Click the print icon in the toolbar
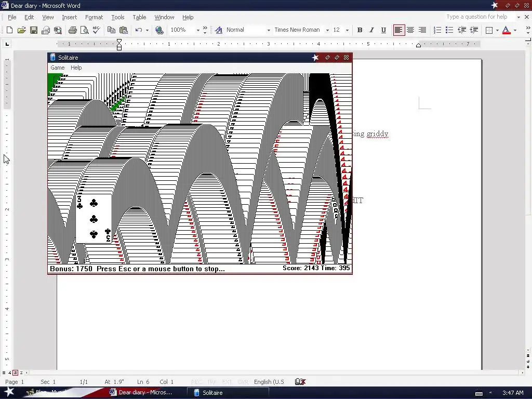 click(72, 30)
